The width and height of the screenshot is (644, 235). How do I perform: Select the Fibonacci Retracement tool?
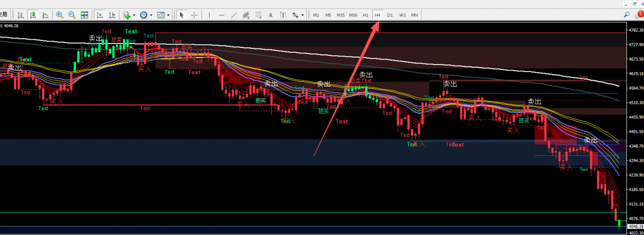(258, 15)
